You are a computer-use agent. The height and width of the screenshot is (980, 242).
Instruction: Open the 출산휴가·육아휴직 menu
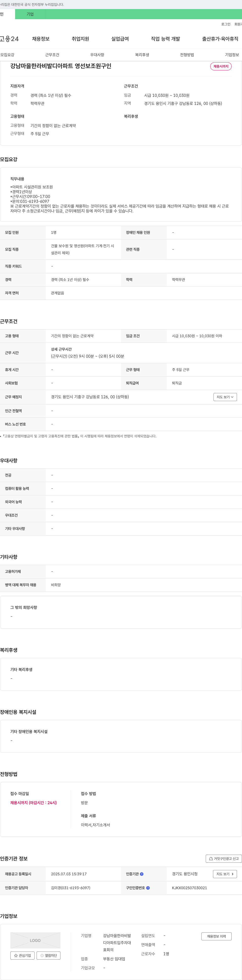point(220,39)
